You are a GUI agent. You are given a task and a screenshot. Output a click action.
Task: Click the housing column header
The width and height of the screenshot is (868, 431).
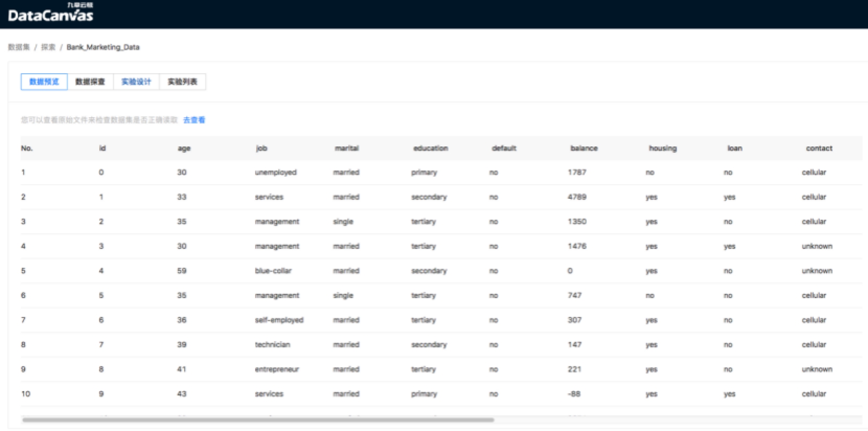pyautogui.click(x=663, y=149)
